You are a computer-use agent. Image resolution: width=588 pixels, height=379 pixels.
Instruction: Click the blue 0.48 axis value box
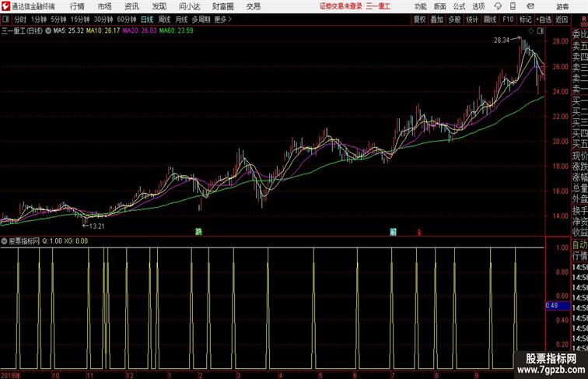(x=558, y=305)
